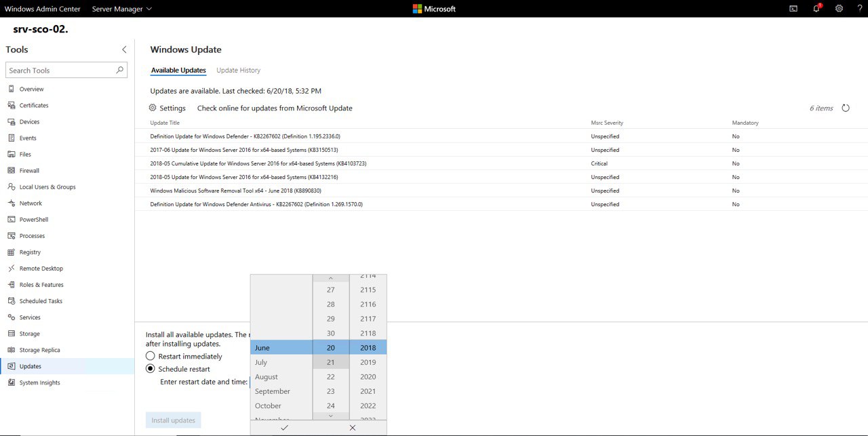Click the search magnifier icon in Tools
Image resolution: width=868 pixels, height=436 pixels.
pos(120,70)
